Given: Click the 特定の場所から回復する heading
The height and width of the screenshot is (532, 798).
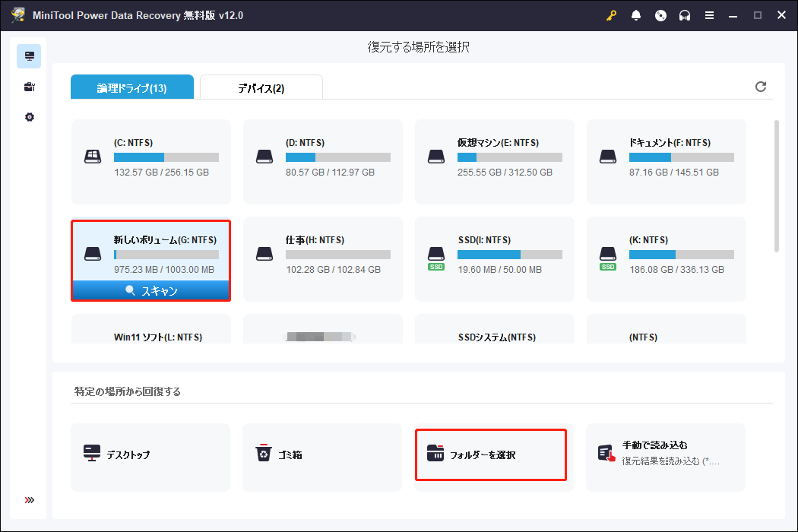Looking at the screenshot, I should tap(127, 391).
